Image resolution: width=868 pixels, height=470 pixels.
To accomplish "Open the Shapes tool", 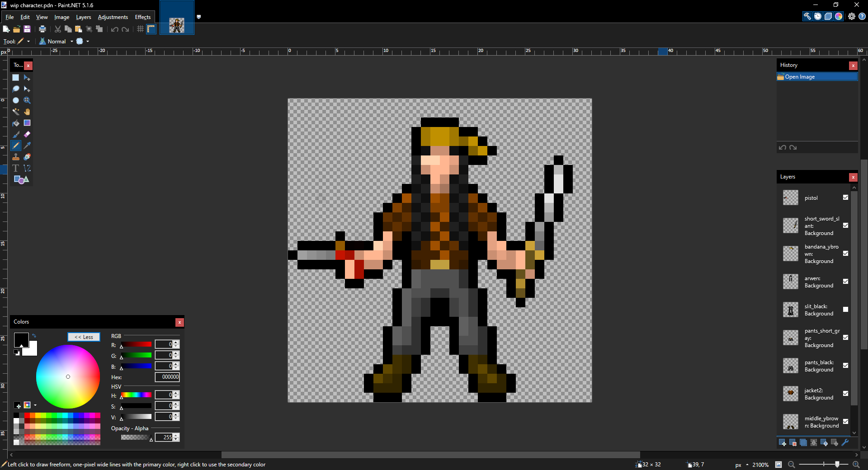I will [21, 179].
